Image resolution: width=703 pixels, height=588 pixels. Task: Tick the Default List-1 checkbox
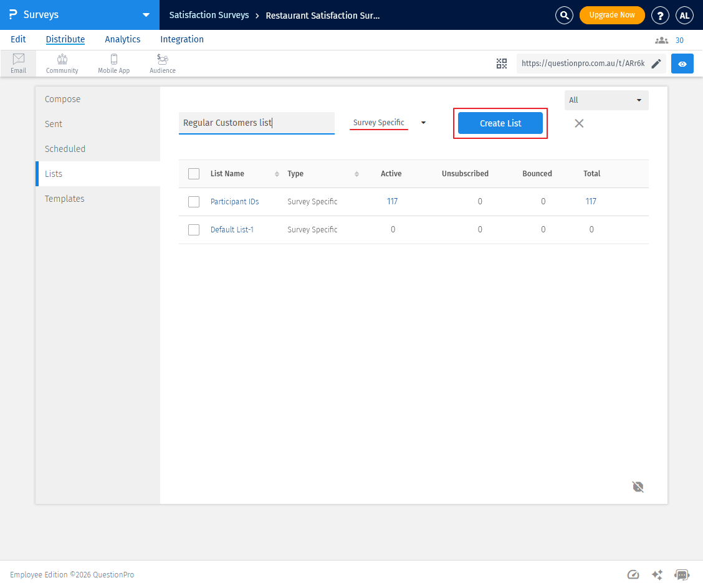point(194,230)
